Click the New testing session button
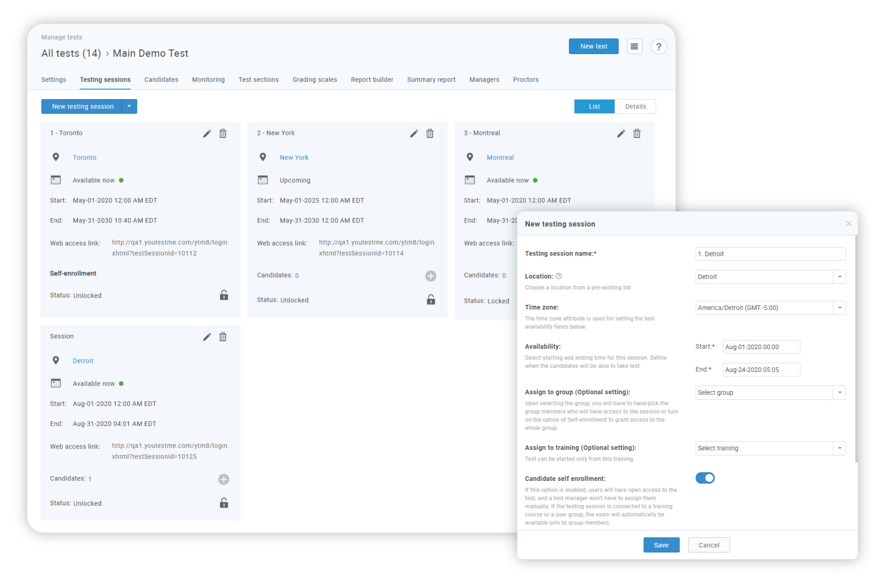Viewport: 886px width, 588px height. [x=83, y=107]
